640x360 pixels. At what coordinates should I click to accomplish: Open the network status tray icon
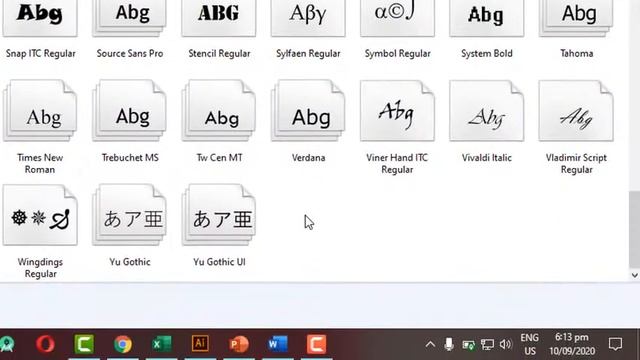(487, 345)
